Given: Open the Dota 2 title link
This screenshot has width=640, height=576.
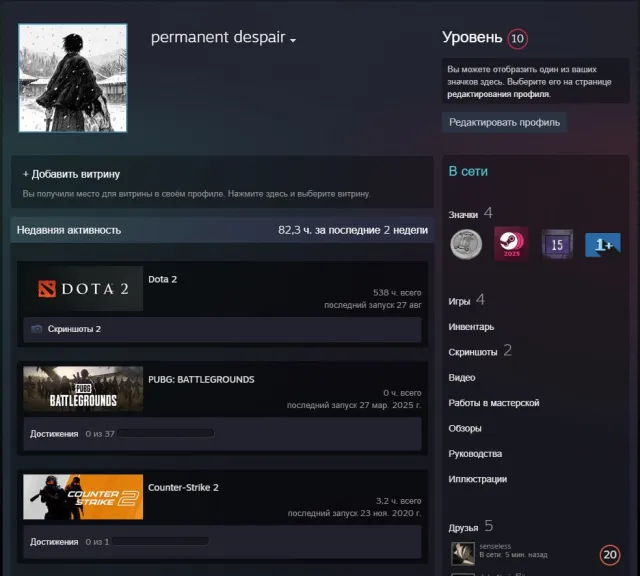Looking at the screenshot, I should (162, 279).
